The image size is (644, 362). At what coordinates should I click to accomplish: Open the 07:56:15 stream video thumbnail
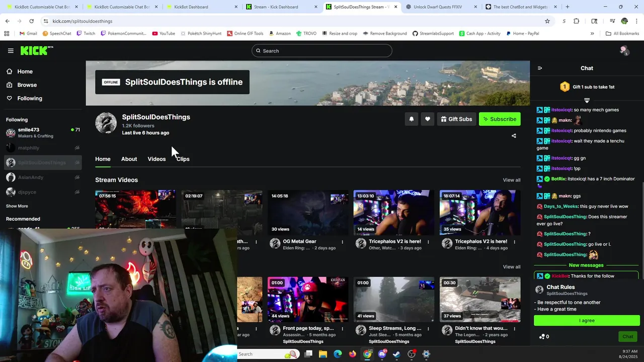(136, 209)
